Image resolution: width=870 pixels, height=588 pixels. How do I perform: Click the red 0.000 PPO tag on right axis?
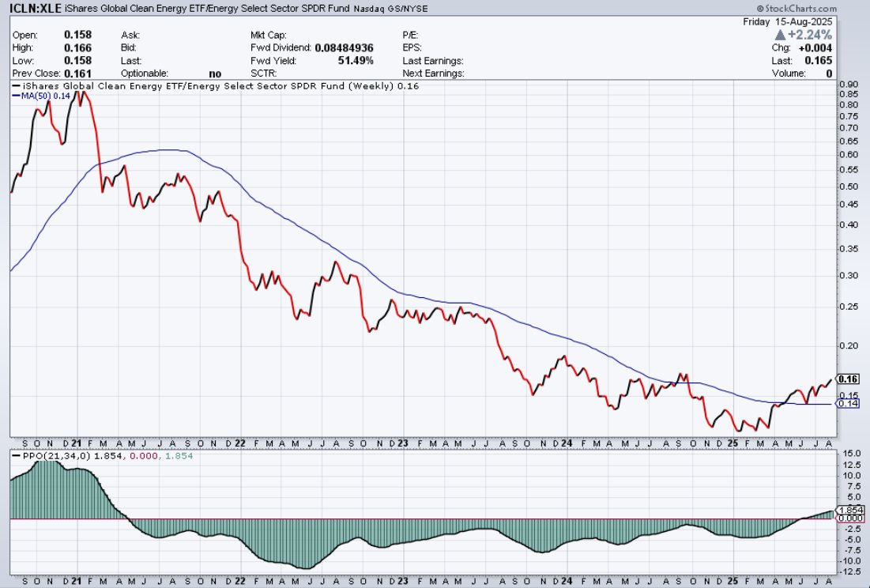(x=850, y=518)
